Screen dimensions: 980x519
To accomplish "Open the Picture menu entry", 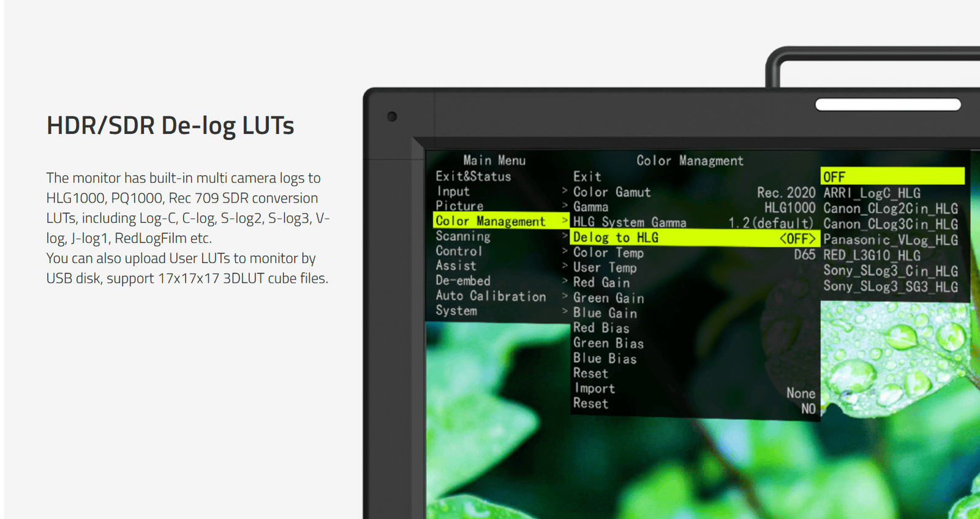I will 459,206.
